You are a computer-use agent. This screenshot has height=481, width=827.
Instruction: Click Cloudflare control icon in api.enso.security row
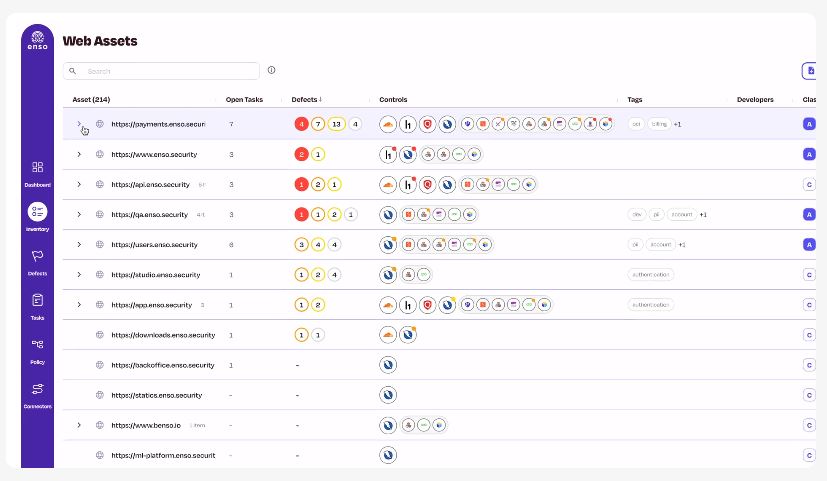tap(388, 184)
